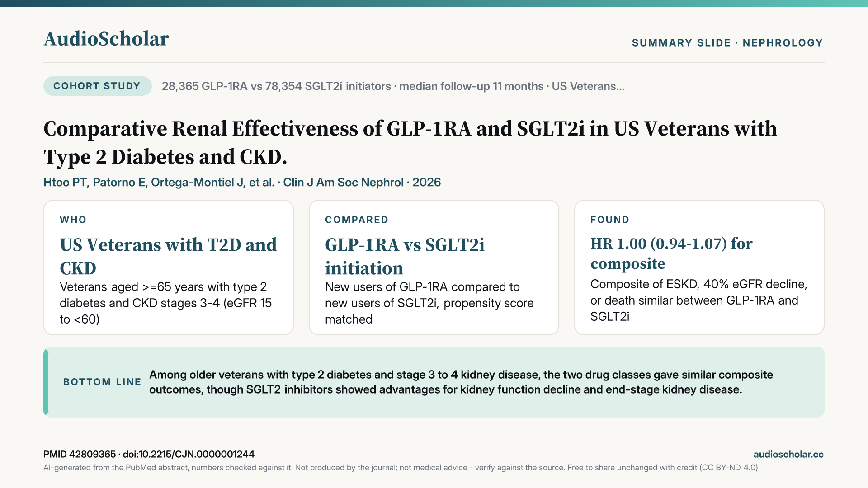Select the COHORT STUDY badge
868x488 pixels.
(97, 86)
